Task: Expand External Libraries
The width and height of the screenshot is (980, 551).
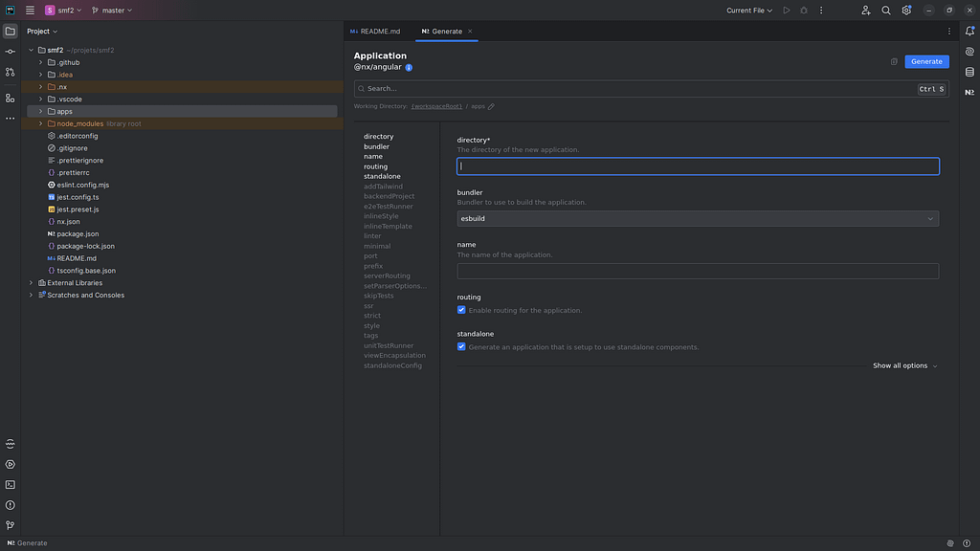Action: coord(31,283)
